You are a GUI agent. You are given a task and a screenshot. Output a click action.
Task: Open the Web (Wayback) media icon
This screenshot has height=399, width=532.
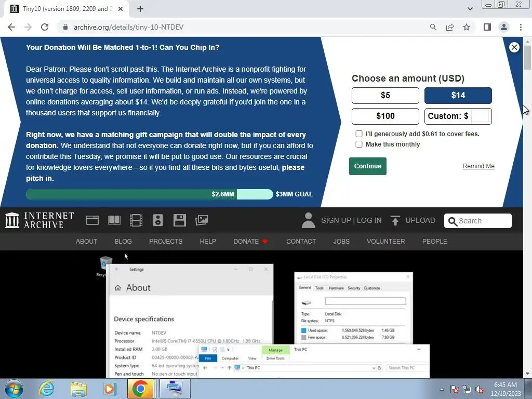tap(92, 220)
